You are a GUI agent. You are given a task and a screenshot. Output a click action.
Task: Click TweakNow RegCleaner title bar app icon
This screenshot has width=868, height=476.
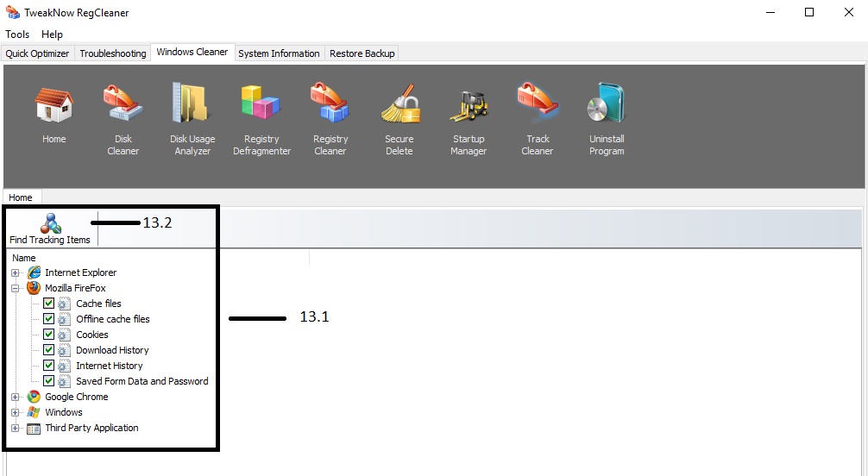12,12
